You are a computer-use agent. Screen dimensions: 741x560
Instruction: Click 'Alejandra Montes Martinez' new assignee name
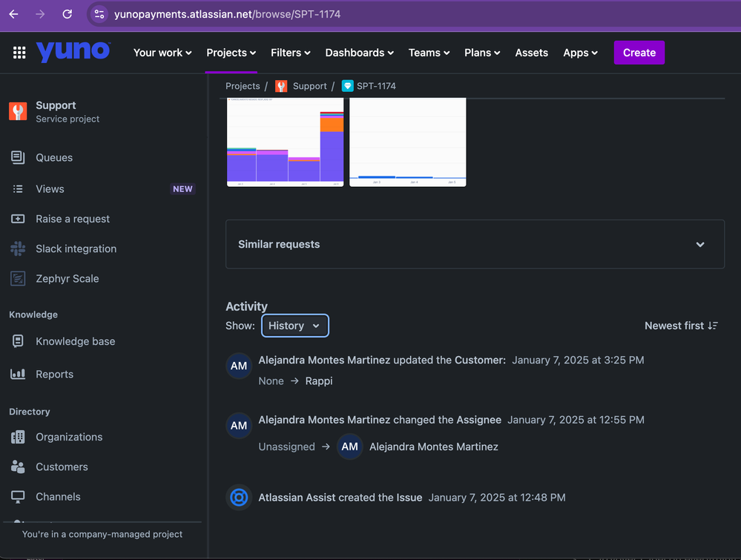tap(434, 447)
